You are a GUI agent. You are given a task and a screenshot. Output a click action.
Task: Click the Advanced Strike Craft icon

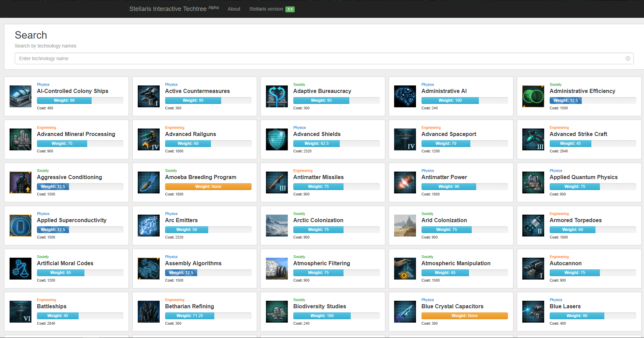click(533, 139)
